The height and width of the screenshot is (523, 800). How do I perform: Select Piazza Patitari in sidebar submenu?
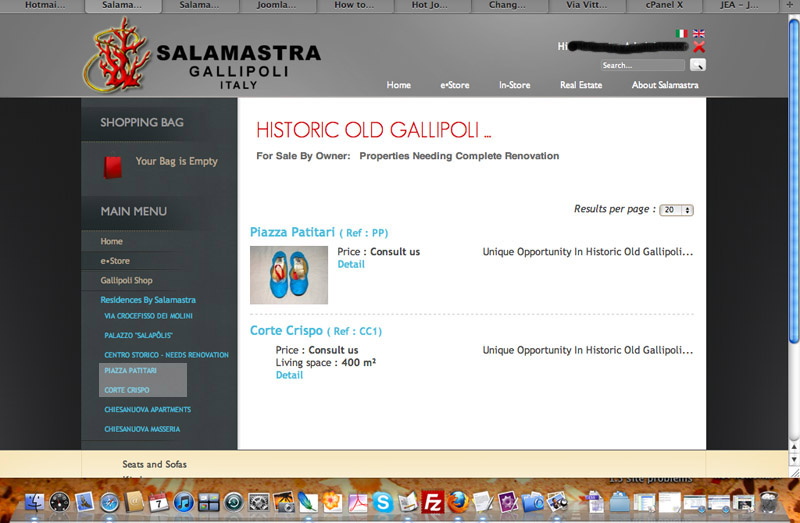coord(131,370)
